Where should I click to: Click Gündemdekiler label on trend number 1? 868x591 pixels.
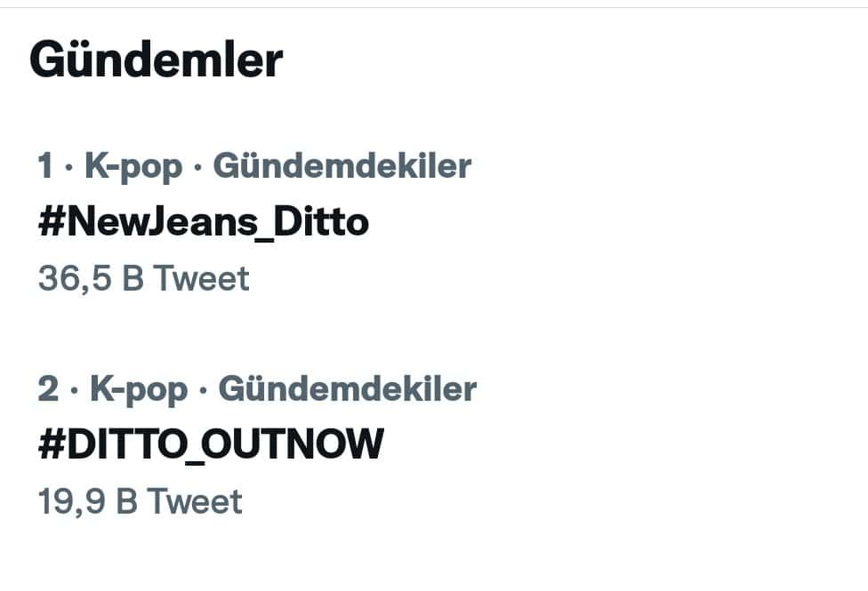[x=342, y=165]
